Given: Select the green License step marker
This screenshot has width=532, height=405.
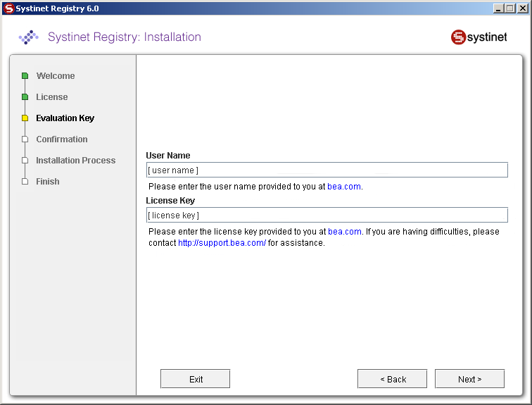Looking at the screenshot, I should click(25, 96).
